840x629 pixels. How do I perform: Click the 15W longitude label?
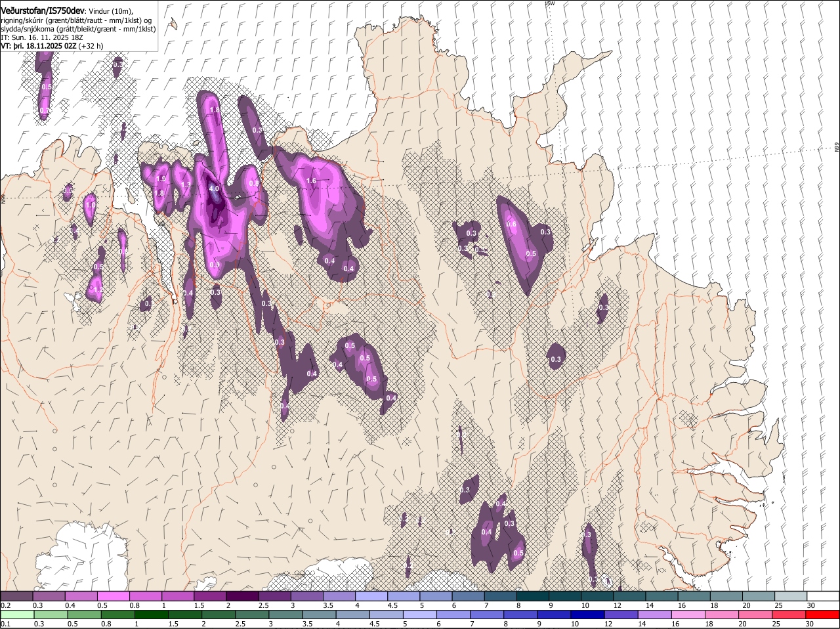tap(549, 3)
